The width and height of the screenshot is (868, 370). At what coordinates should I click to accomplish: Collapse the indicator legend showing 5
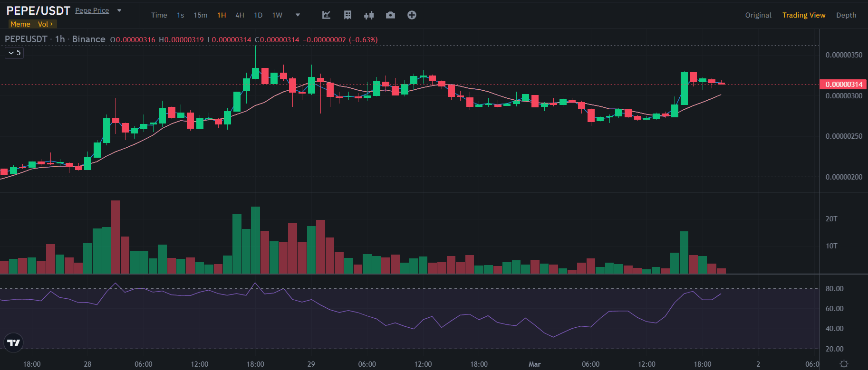point(14,53)
